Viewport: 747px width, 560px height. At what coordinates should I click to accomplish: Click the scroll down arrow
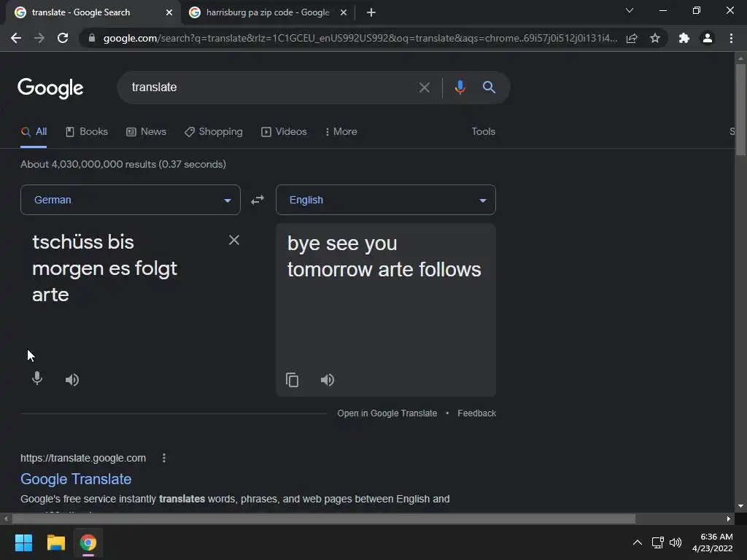pos(740,506)
